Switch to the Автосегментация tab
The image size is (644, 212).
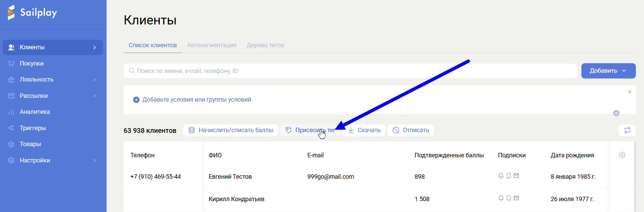point(212,45)
